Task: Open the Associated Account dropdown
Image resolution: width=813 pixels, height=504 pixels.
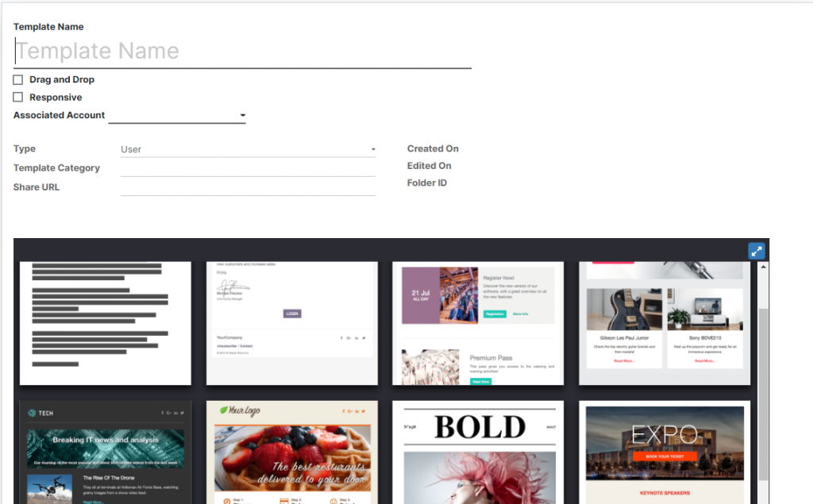Action: [177, 116]
